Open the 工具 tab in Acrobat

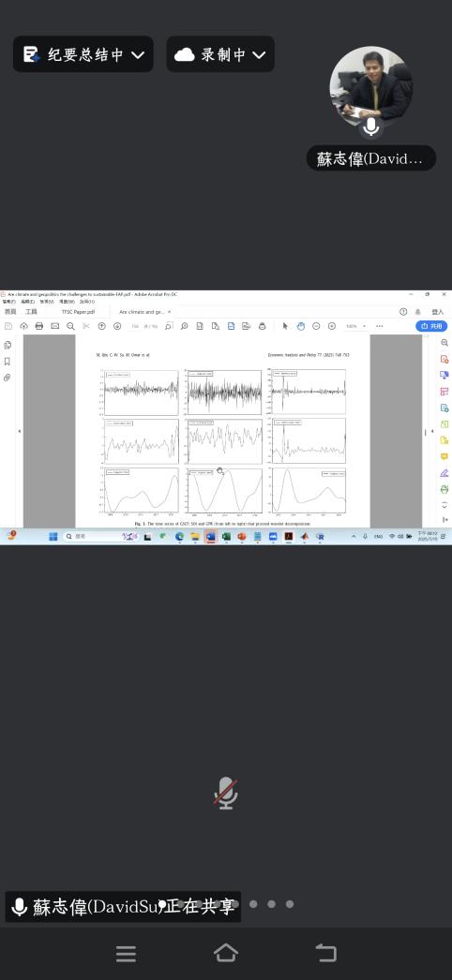pyautogui.click(x=31, y=312)
